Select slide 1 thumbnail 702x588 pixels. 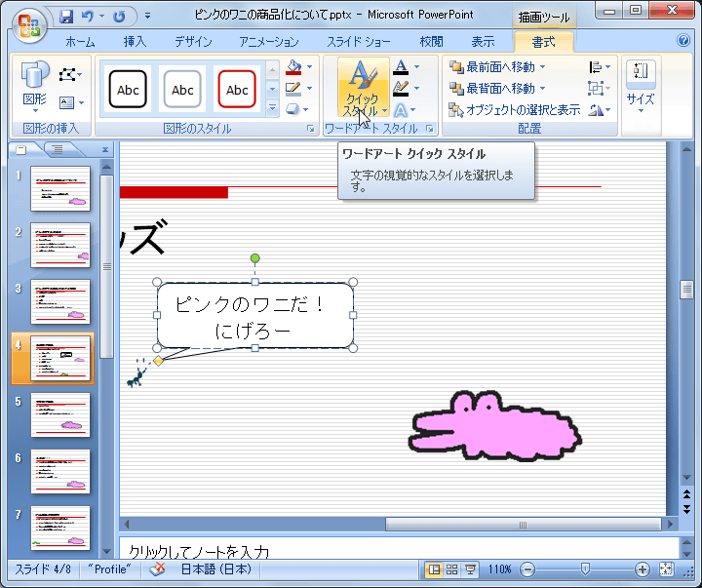(60, 188)
